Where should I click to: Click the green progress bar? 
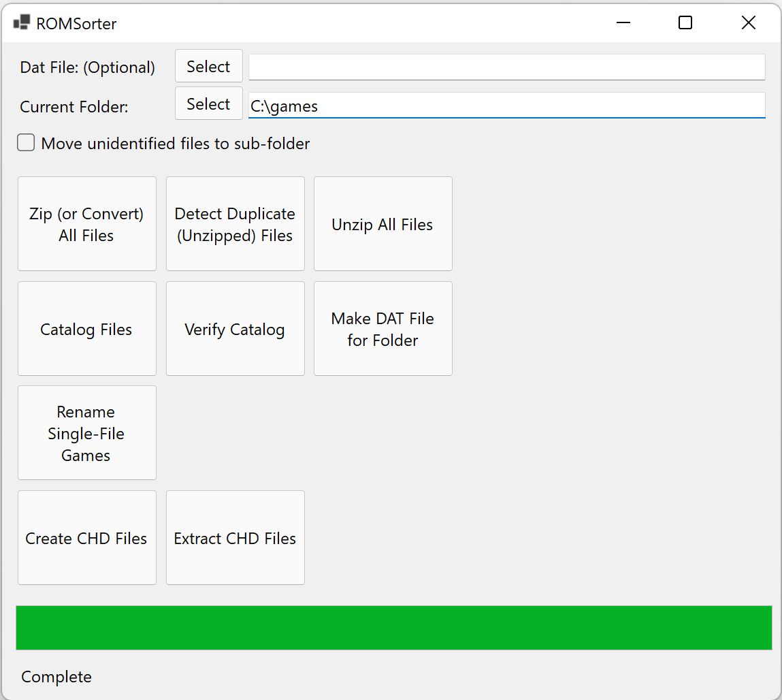[393, 627]
